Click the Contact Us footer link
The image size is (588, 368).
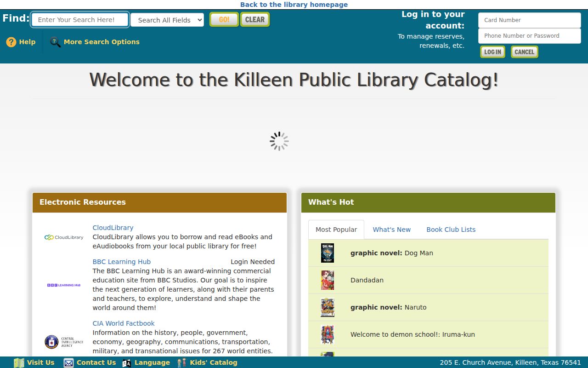coord(96,362)
